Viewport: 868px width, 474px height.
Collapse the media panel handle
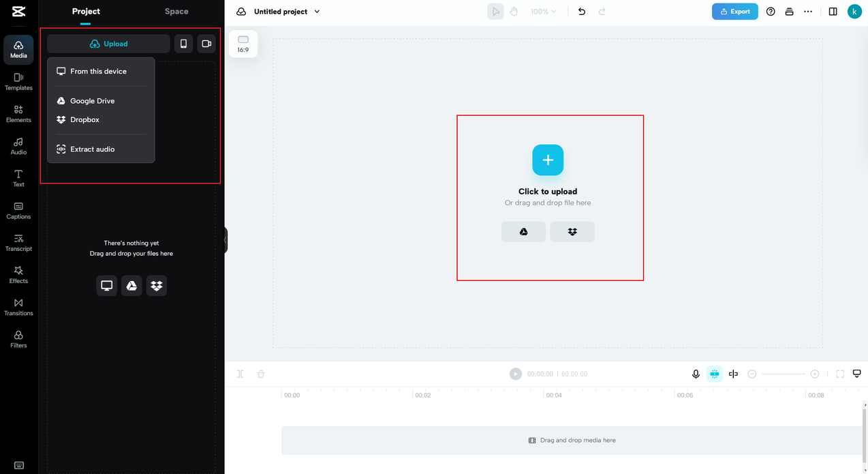click(x=226, y=241)
